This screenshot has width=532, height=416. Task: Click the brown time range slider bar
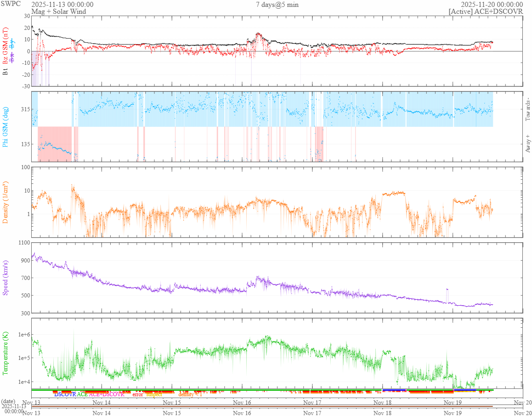[262, 406]
